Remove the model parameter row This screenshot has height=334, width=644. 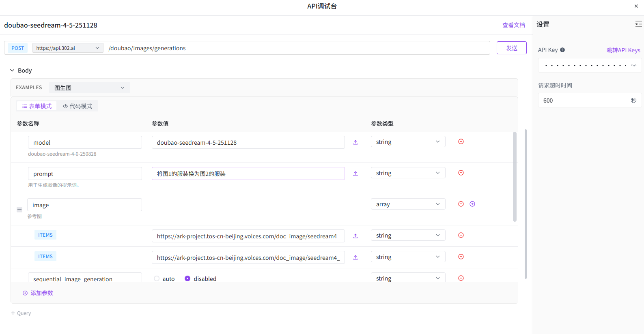point(461,141)
